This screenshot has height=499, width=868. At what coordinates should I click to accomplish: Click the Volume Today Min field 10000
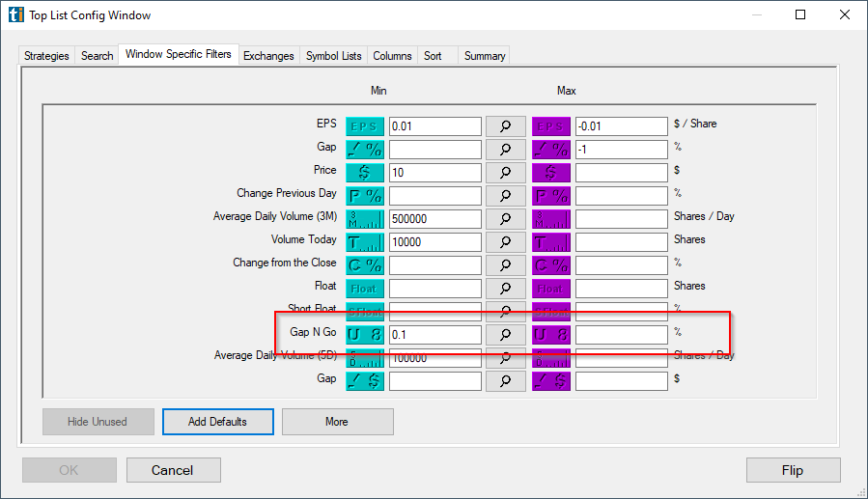pyautogui.click(x=435, y=242)
